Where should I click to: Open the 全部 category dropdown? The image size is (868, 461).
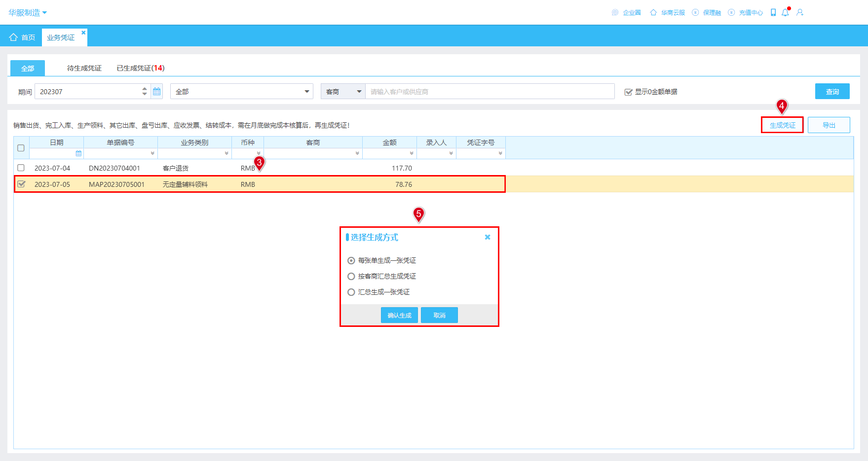(x=242, y=91)
